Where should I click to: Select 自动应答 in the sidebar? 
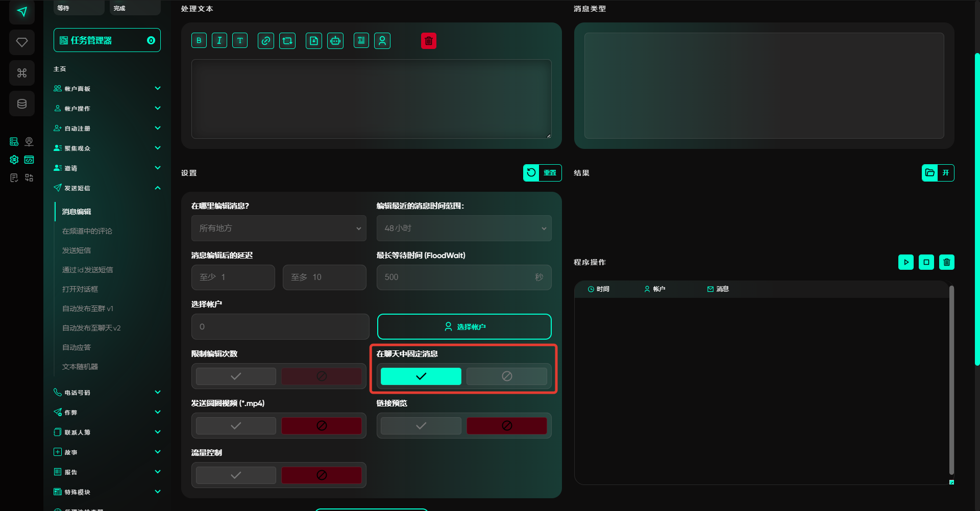77,347
